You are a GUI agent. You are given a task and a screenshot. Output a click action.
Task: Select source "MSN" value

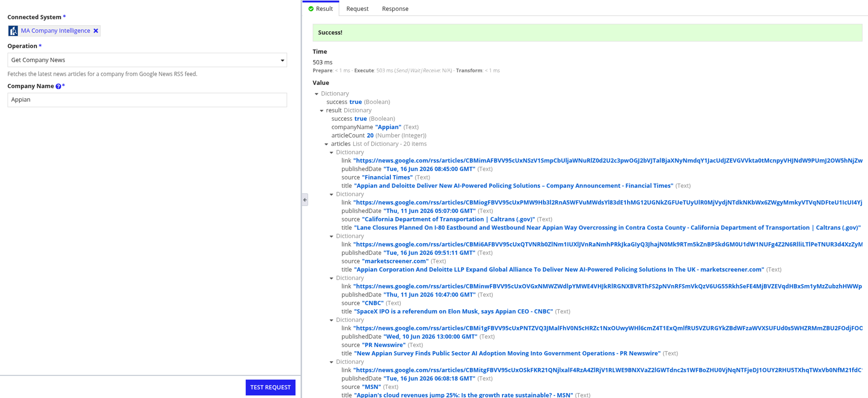[371, 387]
